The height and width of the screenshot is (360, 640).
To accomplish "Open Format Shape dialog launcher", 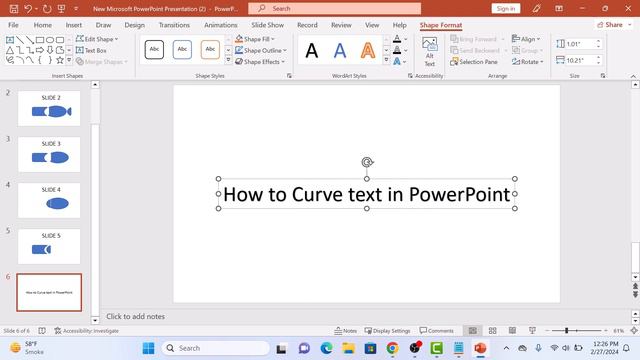I will tap(289, 76).
